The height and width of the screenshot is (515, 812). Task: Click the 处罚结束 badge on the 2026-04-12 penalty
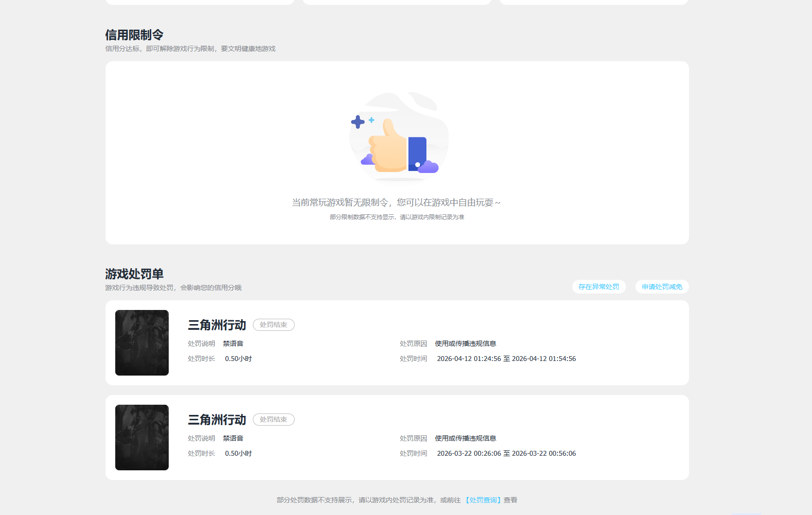pyautogui.click(x=273, y=325)
